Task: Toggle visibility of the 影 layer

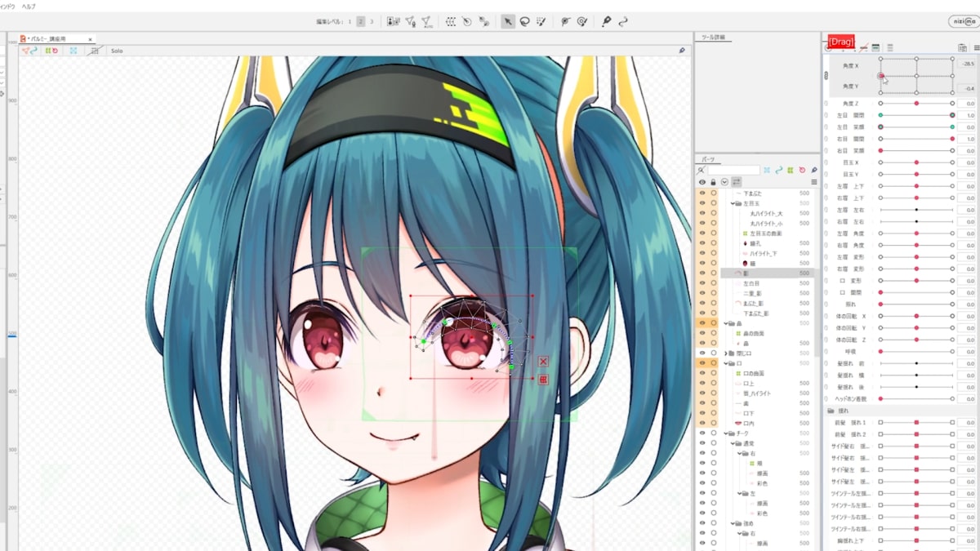Action: (x=702, y=273)
